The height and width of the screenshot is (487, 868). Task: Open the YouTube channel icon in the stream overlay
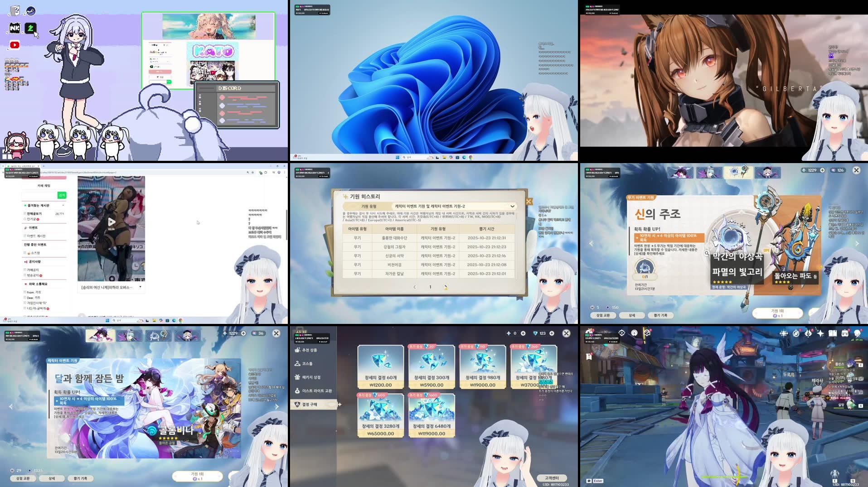15,45
